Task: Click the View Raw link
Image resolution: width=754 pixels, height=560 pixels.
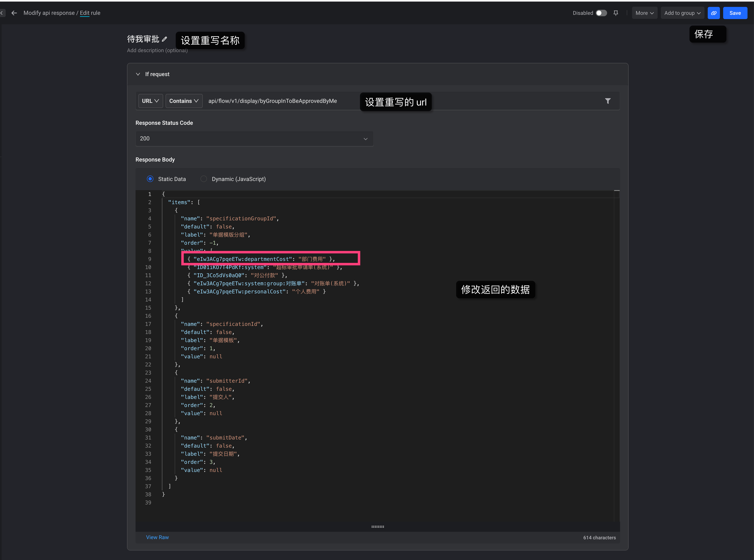Action: point(157,537)
